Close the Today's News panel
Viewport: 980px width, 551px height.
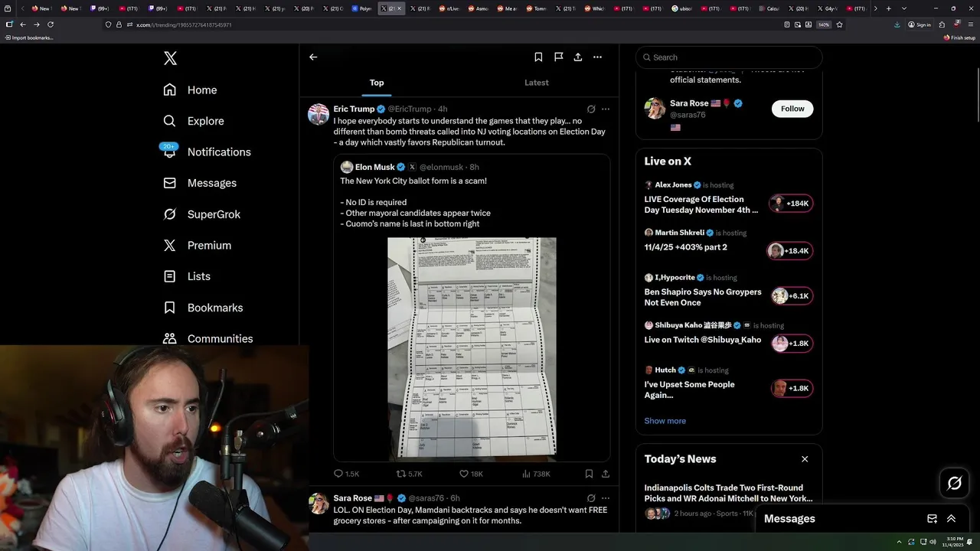pos(805,459)
